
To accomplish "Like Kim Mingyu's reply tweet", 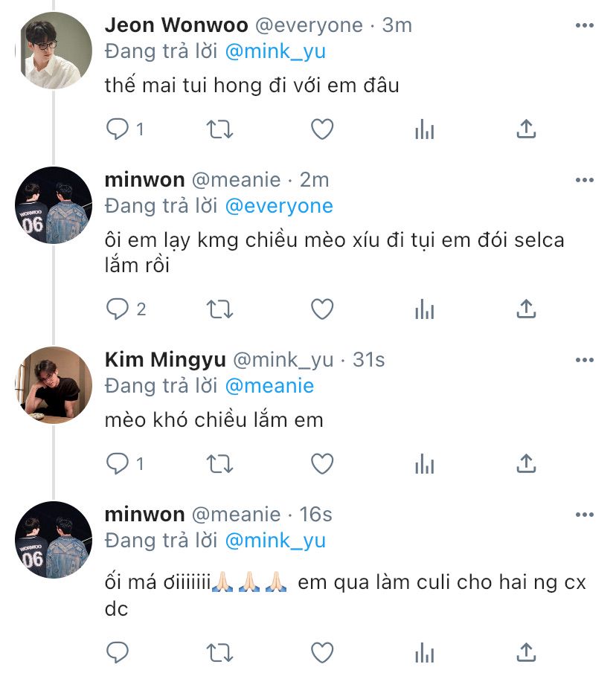I will pyautogui.click(x=321, y=463).
